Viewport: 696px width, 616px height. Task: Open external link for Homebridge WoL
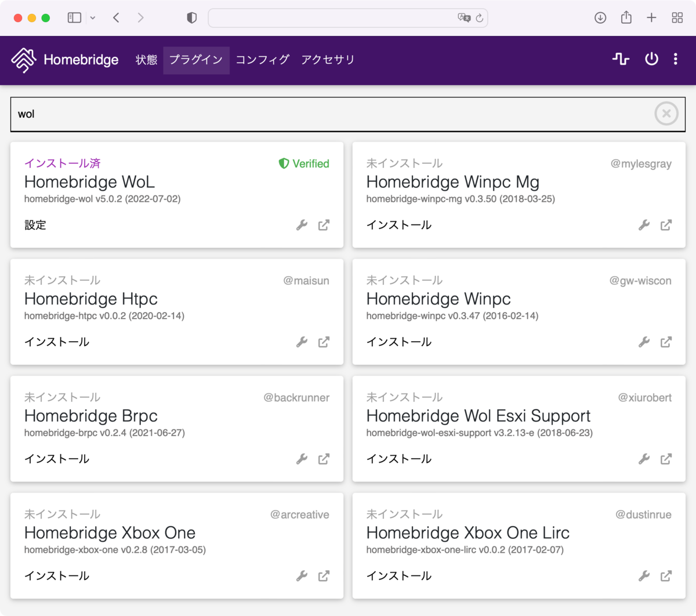[324, 225]
